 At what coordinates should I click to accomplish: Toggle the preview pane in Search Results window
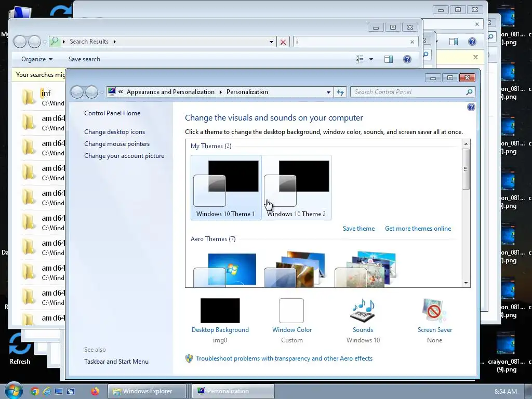389,59
